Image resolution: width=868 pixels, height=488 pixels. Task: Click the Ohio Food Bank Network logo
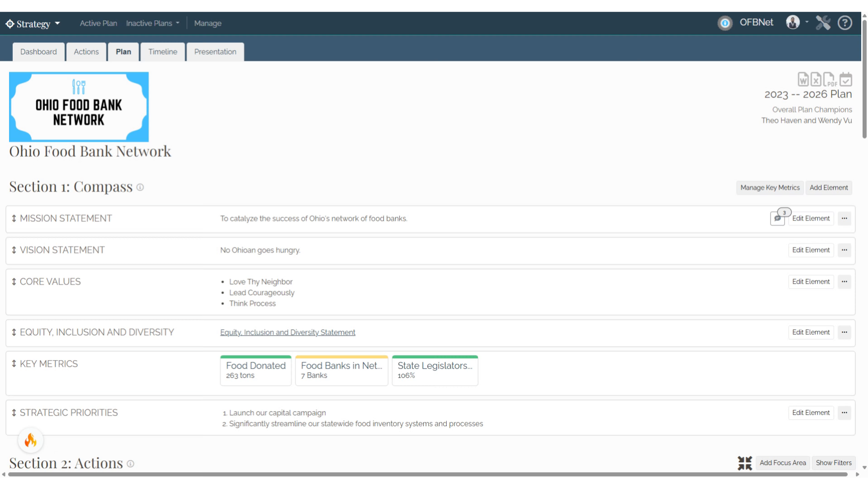point(79,107)
